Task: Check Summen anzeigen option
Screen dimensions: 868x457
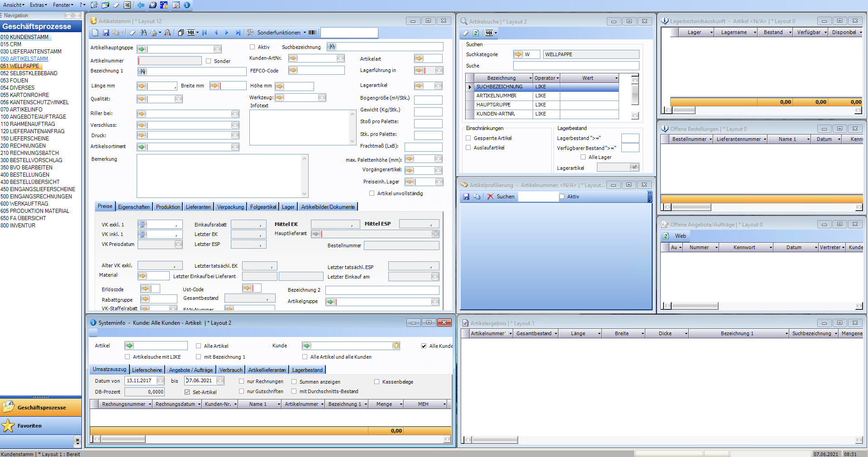Action: [x=294, y=382]
